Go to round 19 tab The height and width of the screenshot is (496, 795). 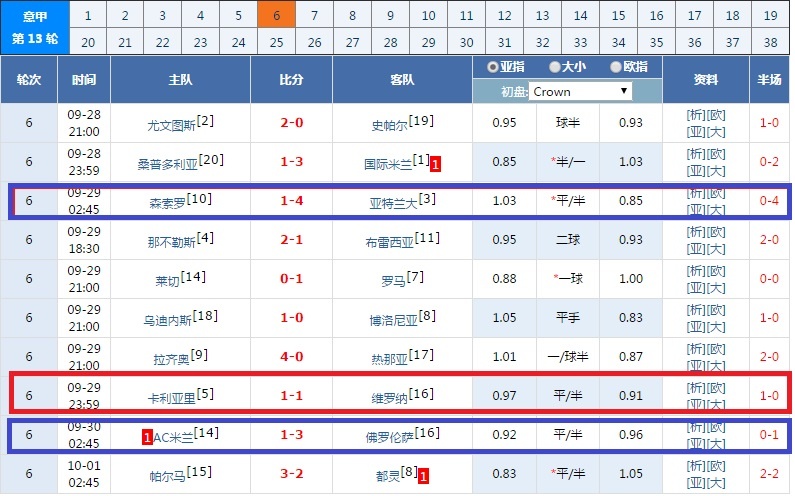(x=770, y=15)
